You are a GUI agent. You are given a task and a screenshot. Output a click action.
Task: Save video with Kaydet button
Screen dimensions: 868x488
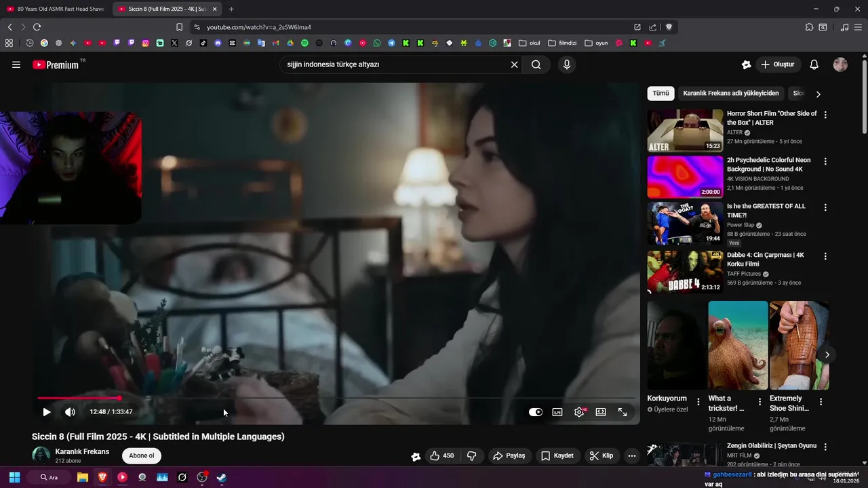[557, 455]
